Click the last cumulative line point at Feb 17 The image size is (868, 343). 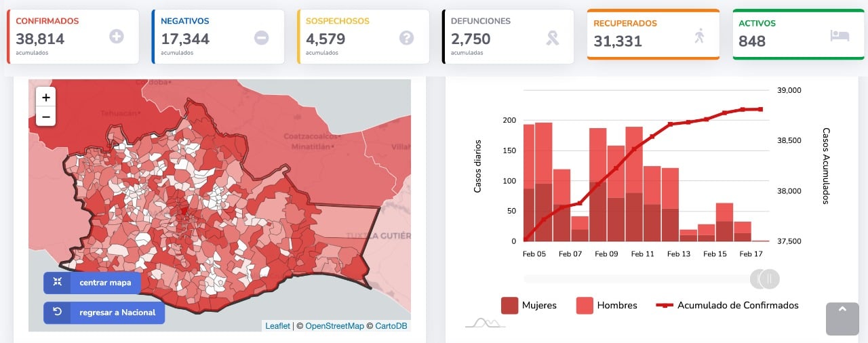pos(761,109)
